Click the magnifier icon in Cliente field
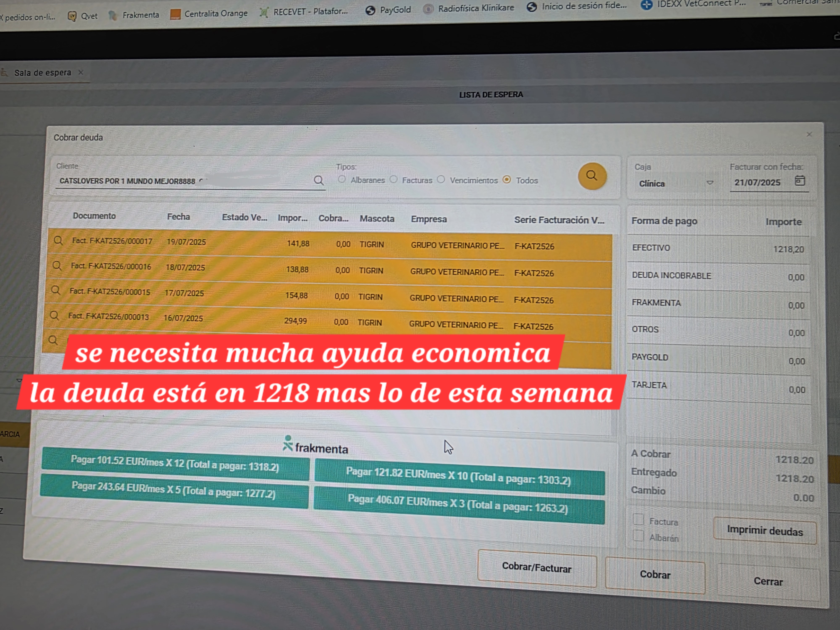 tap(319, 180)
